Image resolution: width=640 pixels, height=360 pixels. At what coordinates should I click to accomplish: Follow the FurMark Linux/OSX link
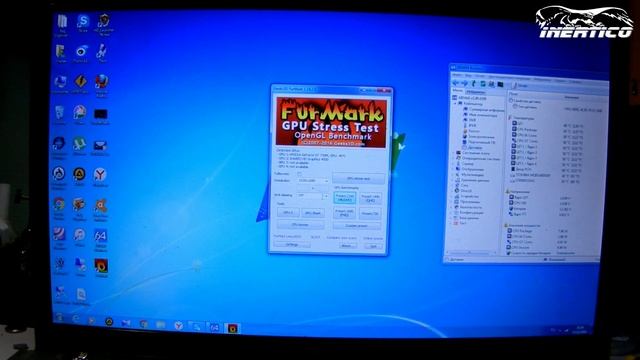click(287, 236)
